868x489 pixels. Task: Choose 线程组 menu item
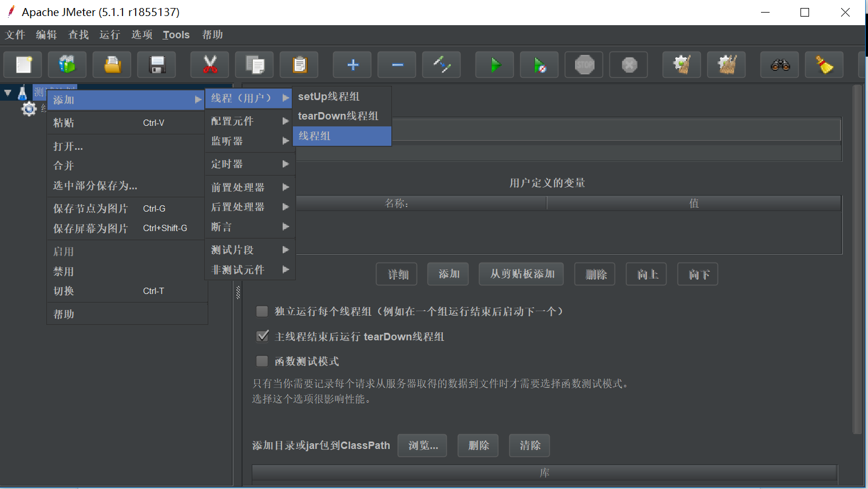pos(342,136)
